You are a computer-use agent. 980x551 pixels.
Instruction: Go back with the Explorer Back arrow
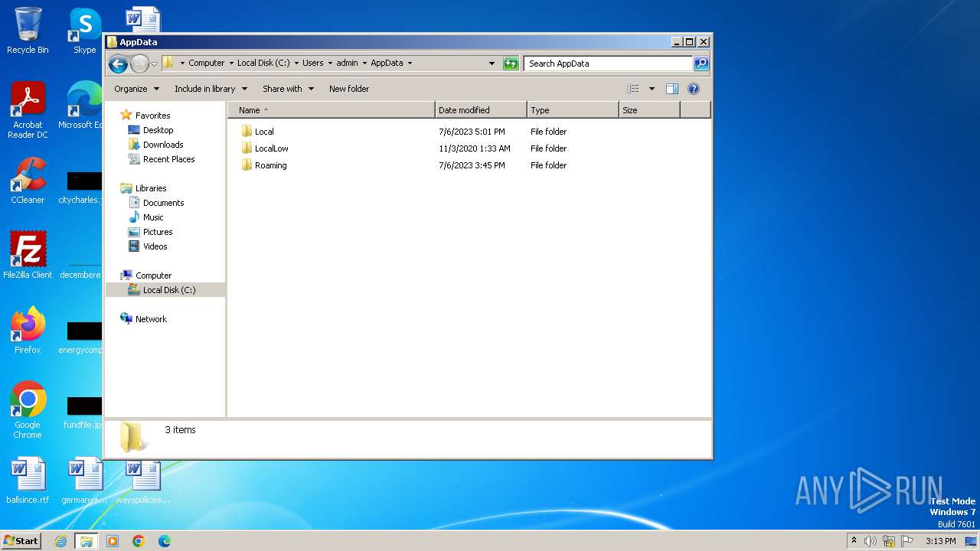[x=118, y=64]
